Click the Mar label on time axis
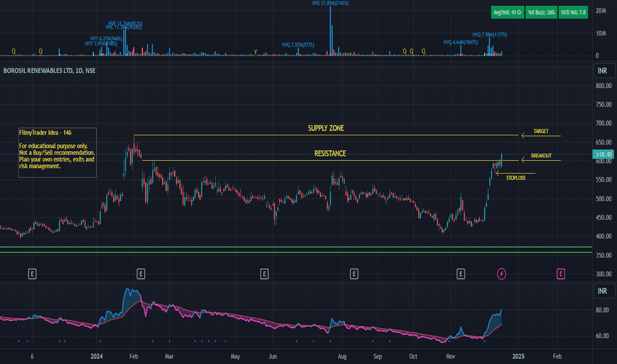 (x=169, y=357)
